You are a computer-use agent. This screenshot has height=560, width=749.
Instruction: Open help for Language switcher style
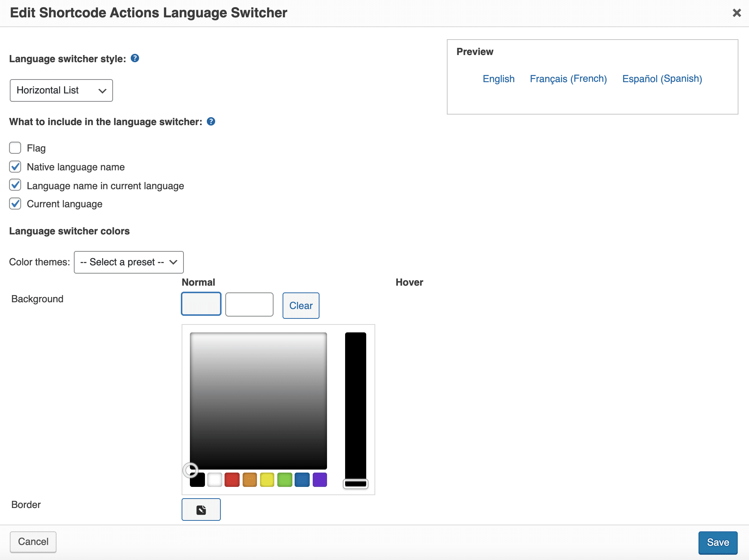tap(135, 58)
